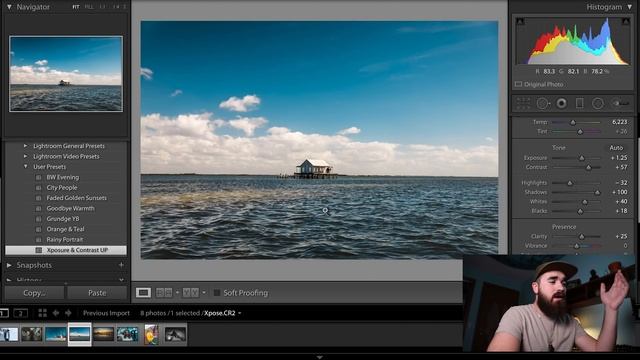Click the Temp value 6,223
Viewport: 640px width, 360px height.
[x=620, y=122]
